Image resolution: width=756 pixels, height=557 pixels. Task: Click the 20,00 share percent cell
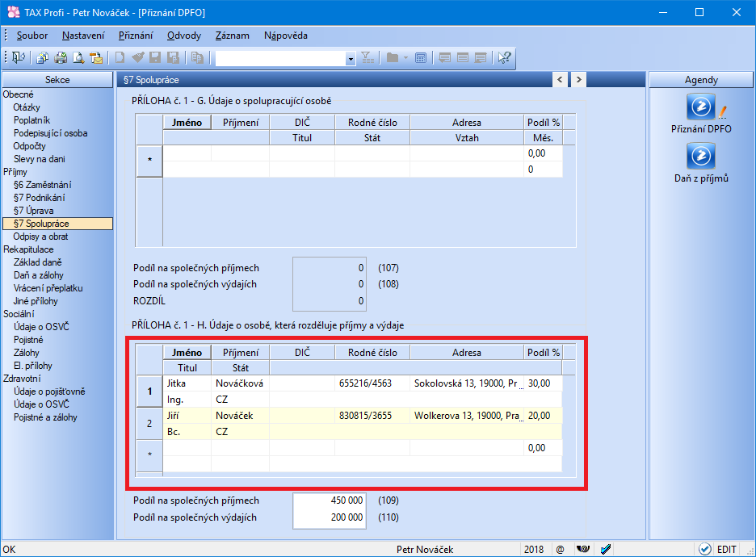tap(543, 416)
